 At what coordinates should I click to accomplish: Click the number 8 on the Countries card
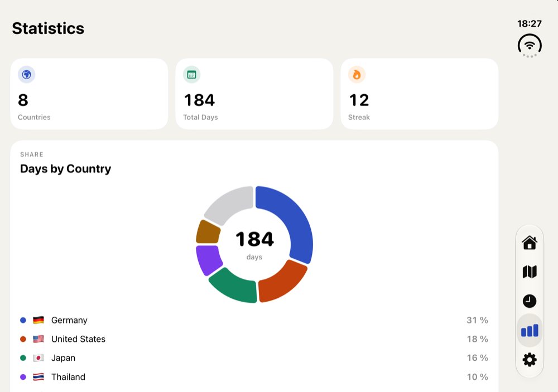point(23,100)
